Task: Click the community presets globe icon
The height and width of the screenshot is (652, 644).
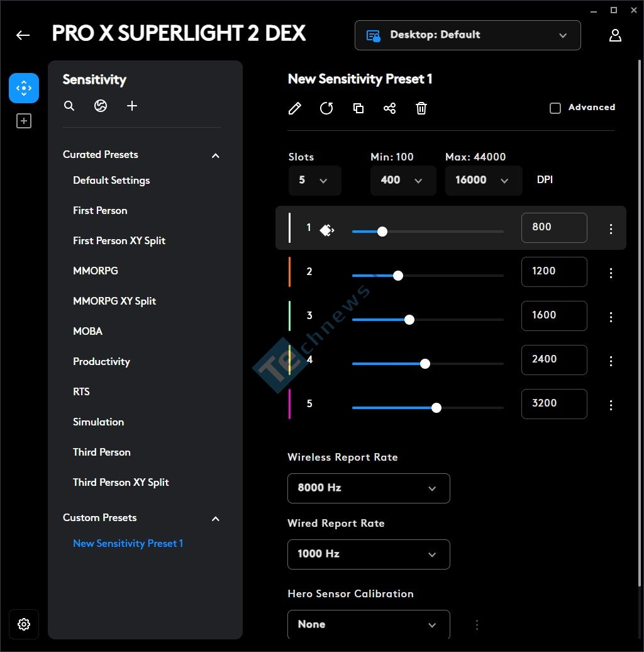Action: [x=101, y=106]
